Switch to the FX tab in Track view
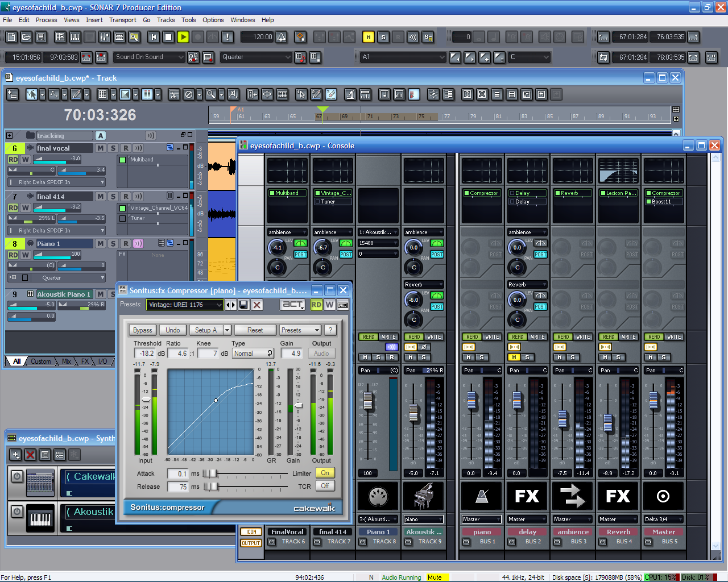Screen dimensions: 728x582 point(85,361)
